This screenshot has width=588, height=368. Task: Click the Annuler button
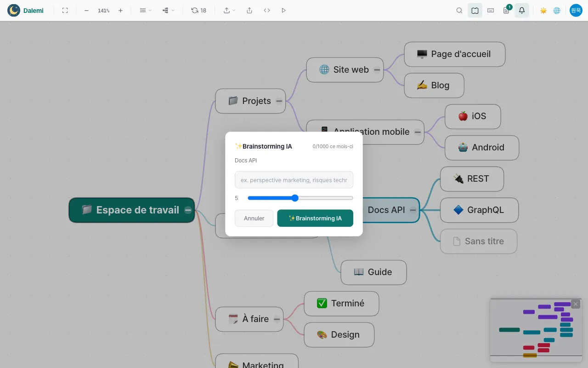[x=254, y=218]
